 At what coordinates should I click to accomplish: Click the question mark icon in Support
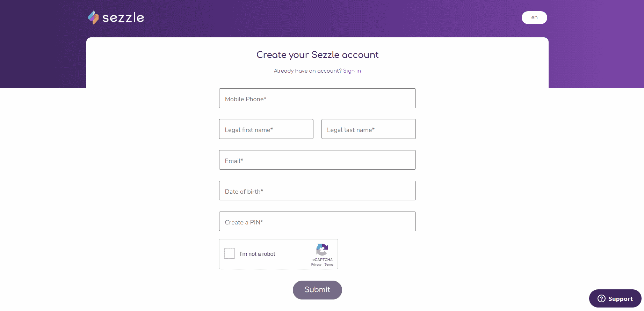pos(601,298)
